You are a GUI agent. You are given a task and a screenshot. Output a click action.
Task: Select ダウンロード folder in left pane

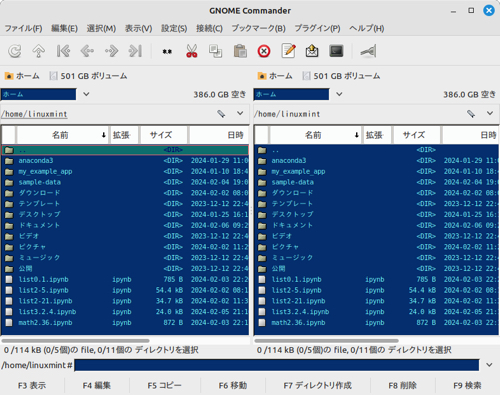(x=125, y=193)
